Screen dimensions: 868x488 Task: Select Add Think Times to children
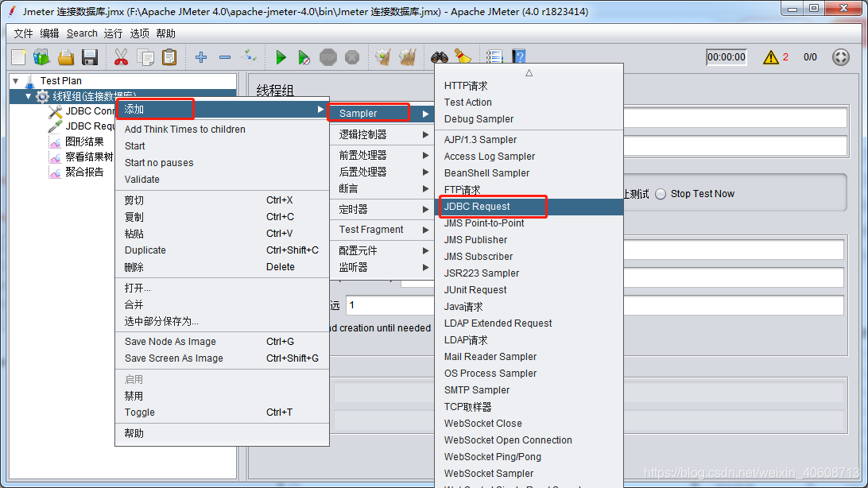(222, 130)
